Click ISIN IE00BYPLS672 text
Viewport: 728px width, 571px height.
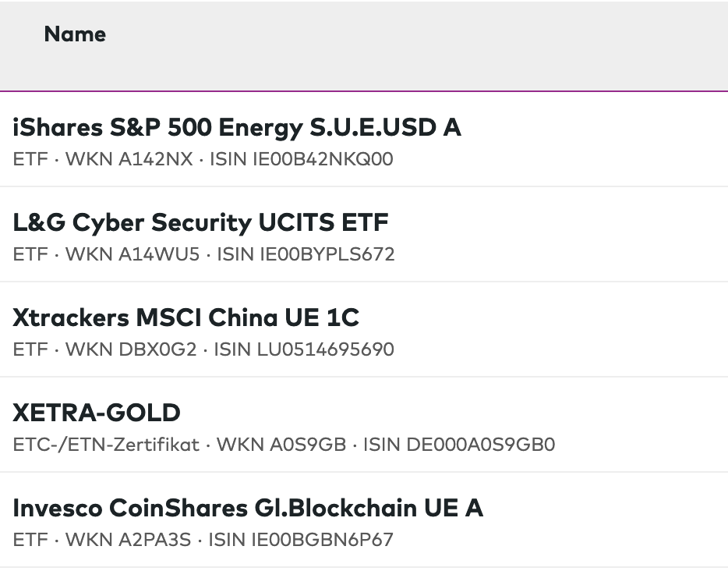(x=306, y=254)
